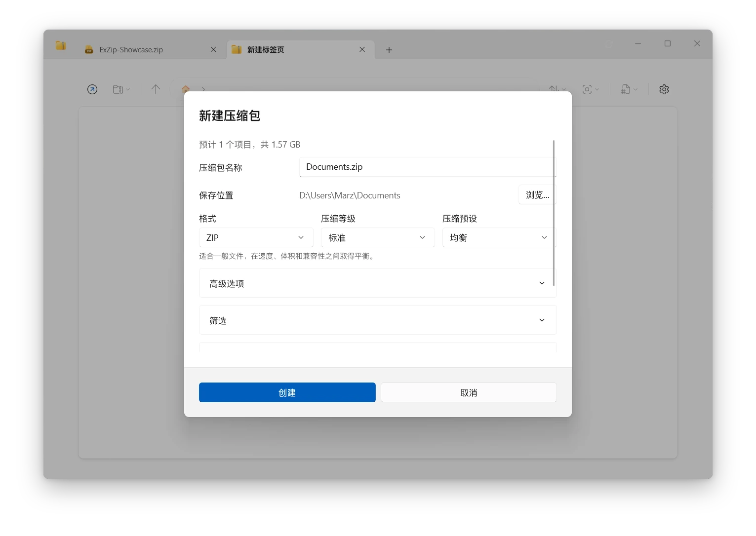Click the dialog's vertical scrollbar
This screenshot has height=536, width=756.
(x=554, y=213)
